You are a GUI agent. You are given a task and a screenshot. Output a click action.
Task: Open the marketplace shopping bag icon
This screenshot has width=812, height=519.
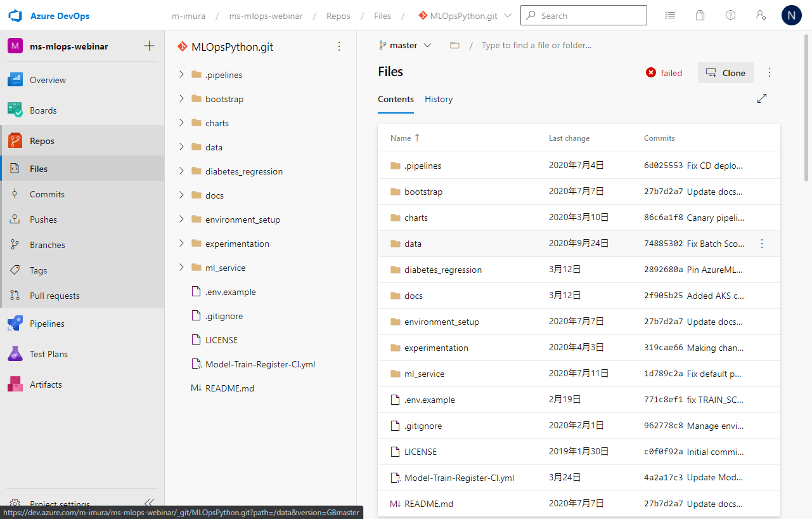[700, 15]
